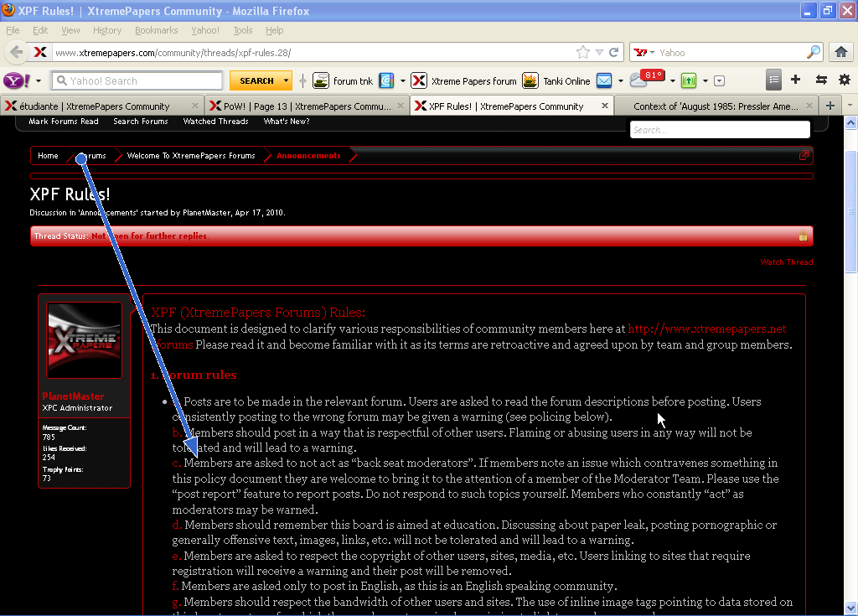This screenshot has width=858, height=616.
Task: Click the toolbar plus add icon
Action: tap(796, 80)
